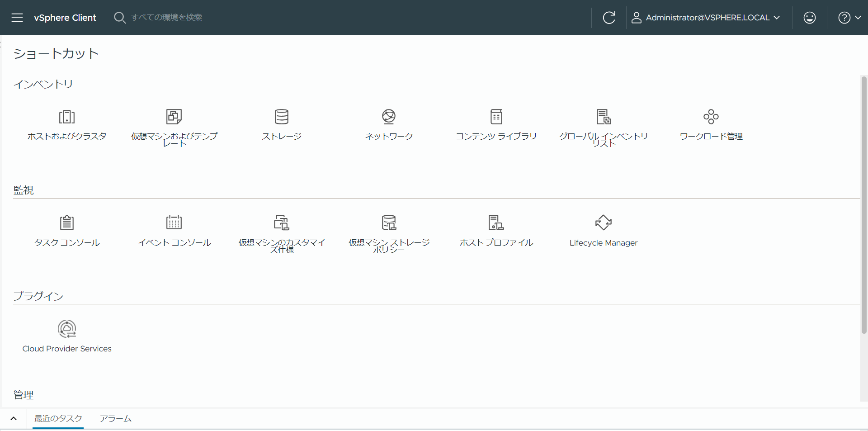The image size is (868, 431).
Task: Click the refresh icon in header
Action: pos(609,18)
